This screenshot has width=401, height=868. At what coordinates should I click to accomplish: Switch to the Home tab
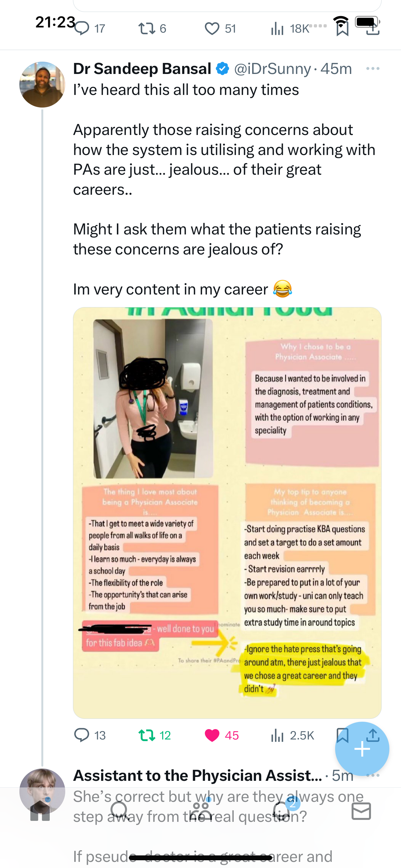tap(40, 812)
